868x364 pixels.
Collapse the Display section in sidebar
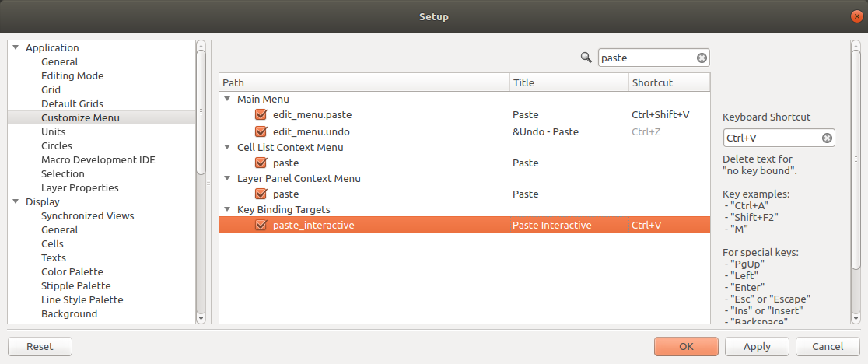[16, 202]
